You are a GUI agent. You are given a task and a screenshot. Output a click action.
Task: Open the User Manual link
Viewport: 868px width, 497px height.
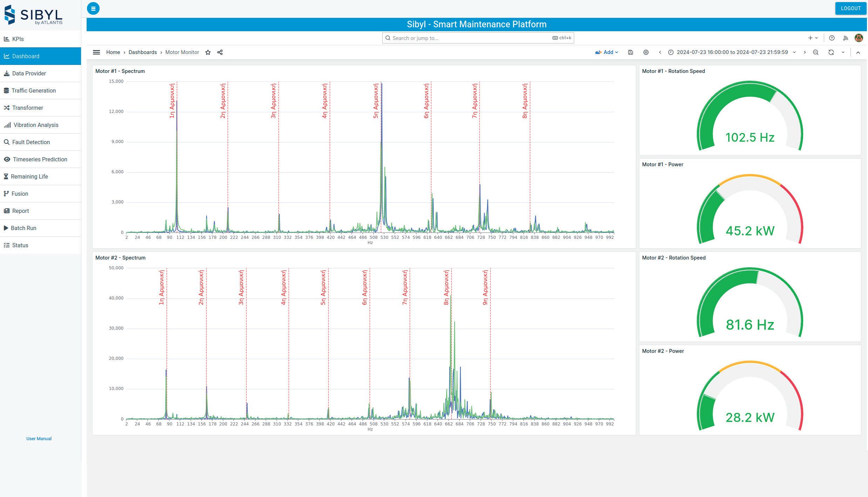(39, 438)
